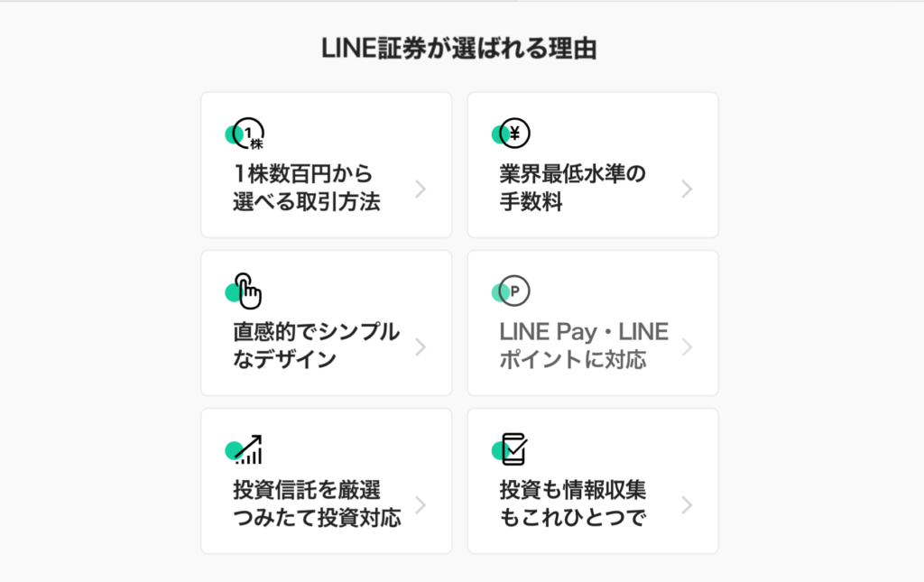Select 直感的でシンプルなデザイン text
This screenshot has width=924, height=582.
pos(317,346)
